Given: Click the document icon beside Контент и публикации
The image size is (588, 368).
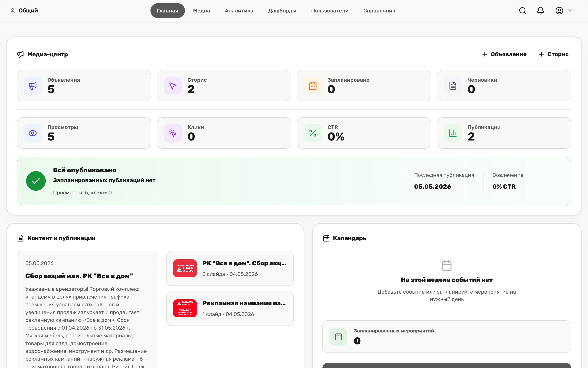Looking at the screenshot, I should (x=20, y=238).
